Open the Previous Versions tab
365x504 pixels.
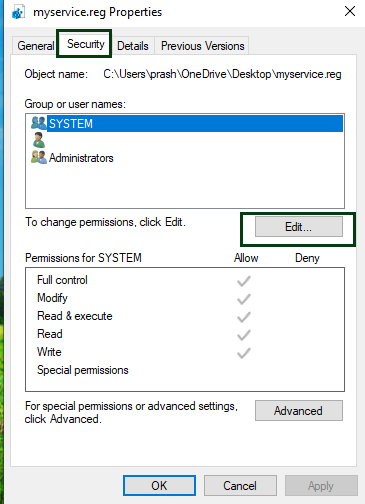pyautogui.click(x=202, y=46)
